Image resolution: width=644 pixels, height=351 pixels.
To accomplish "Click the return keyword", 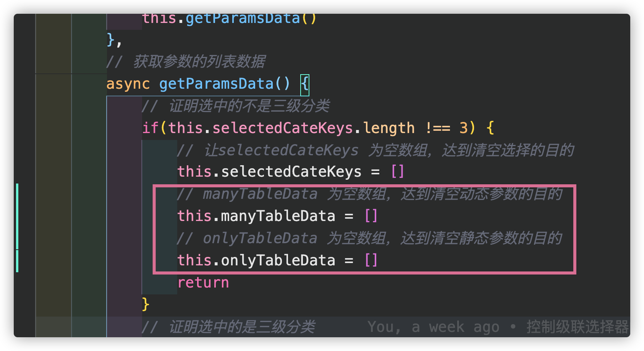I will click(203, 283).
